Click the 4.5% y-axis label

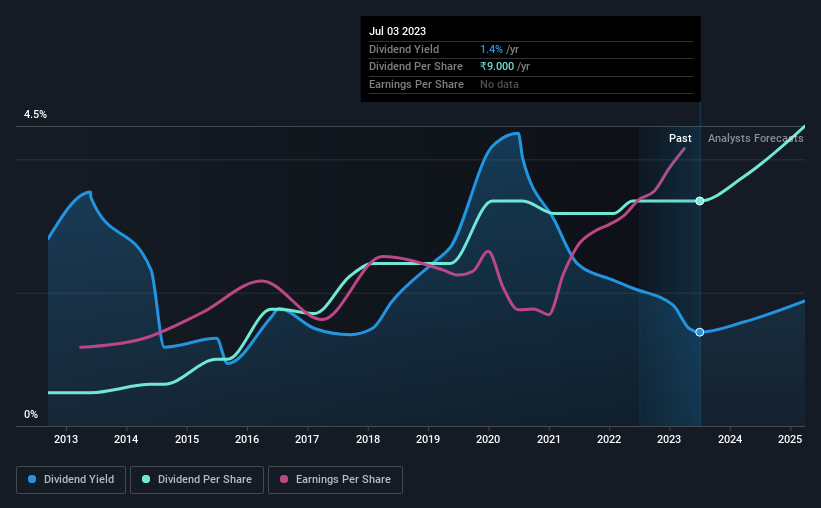[x=36, y=115]
